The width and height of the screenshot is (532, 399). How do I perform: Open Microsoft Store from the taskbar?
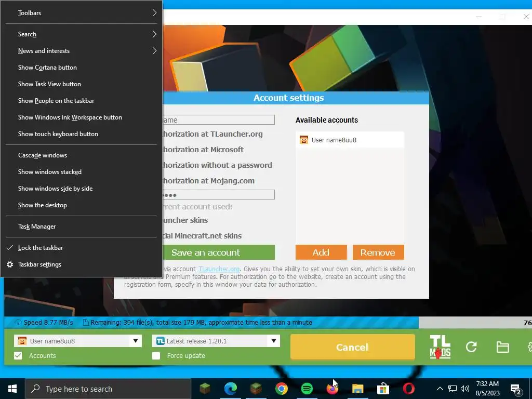[x=383, y=389]
